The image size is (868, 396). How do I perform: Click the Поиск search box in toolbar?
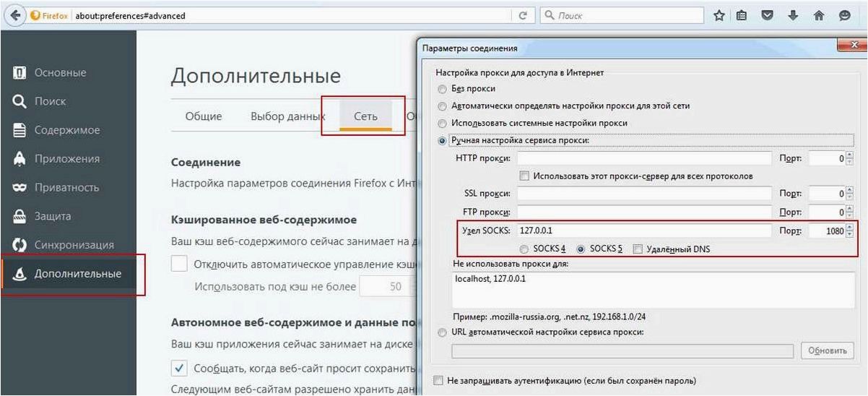pos(622,16)
